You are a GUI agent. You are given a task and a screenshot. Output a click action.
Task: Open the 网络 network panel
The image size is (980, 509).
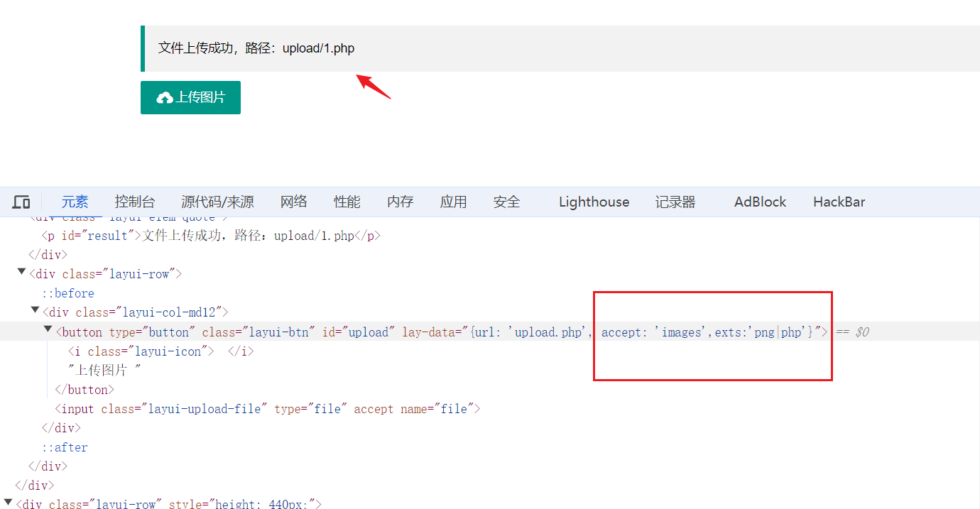(293, 202)
